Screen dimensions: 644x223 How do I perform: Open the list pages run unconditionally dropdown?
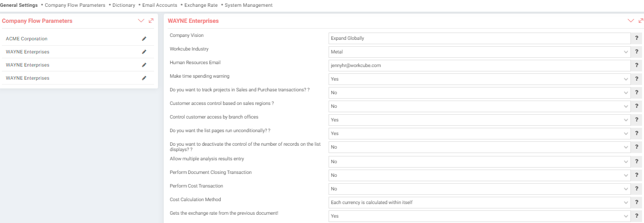pos(479,134)
